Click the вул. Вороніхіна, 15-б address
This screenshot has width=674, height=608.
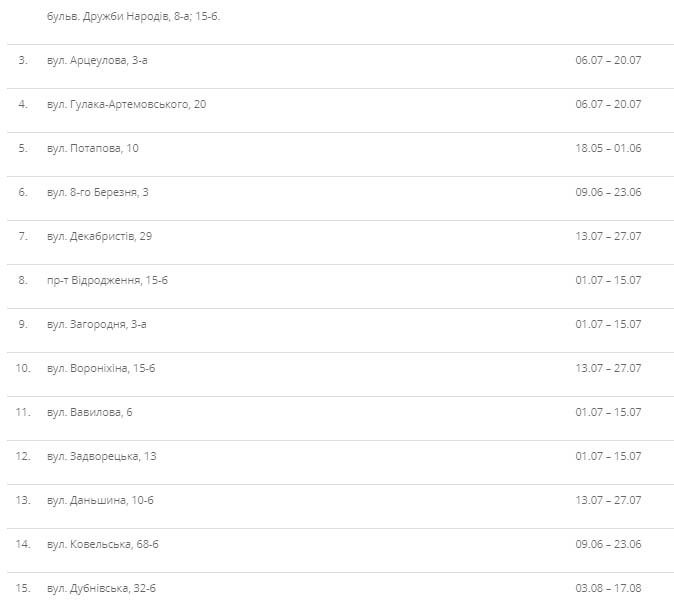click(x=101, y=368)
